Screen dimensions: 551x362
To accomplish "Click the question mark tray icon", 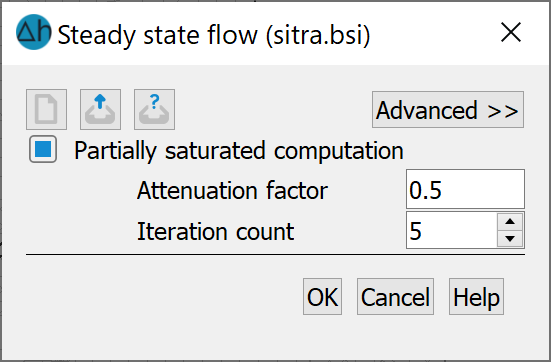I will point(154,109).
